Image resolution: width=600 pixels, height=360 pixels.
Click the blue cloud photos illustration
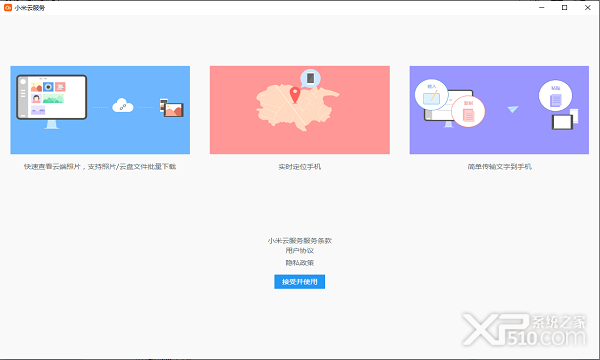(x=100, y=110)
